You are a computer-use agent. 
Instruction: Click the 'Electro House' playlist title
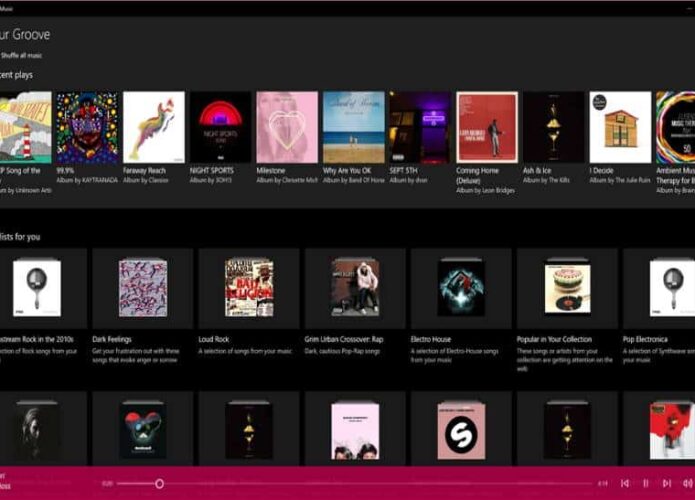[431, 340]
